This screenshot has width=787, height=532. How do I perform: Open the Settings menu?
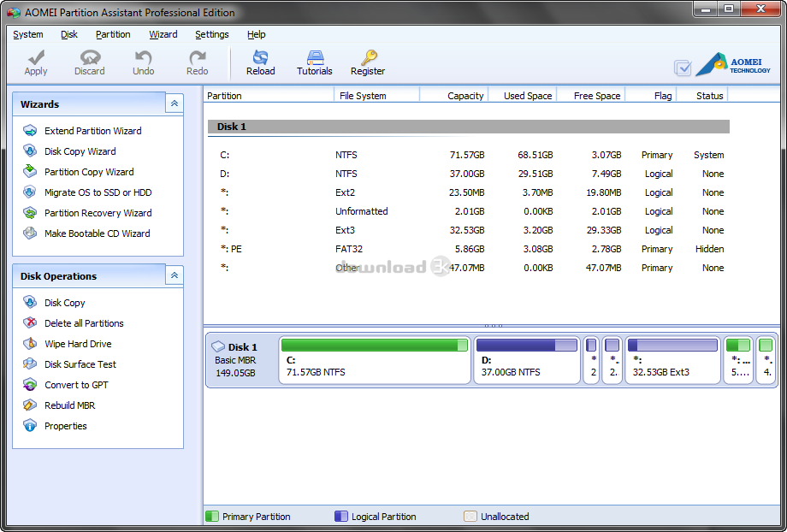212,34
